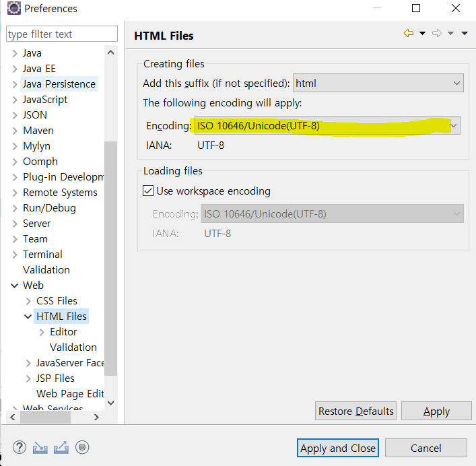This screenshot has width=476, height=466.
Task: Collapse the Web tree node
Action: 14,286
